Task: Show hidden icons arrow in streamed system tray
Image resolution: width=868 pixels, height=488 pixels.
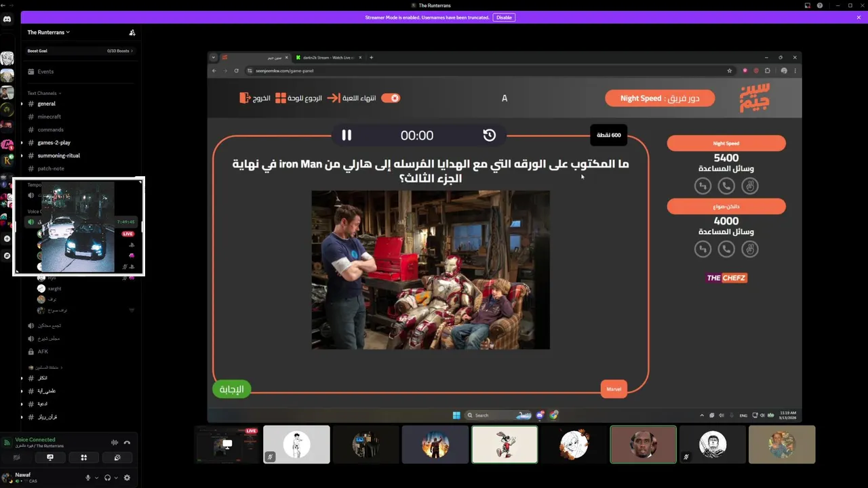Action: [702, 415]
